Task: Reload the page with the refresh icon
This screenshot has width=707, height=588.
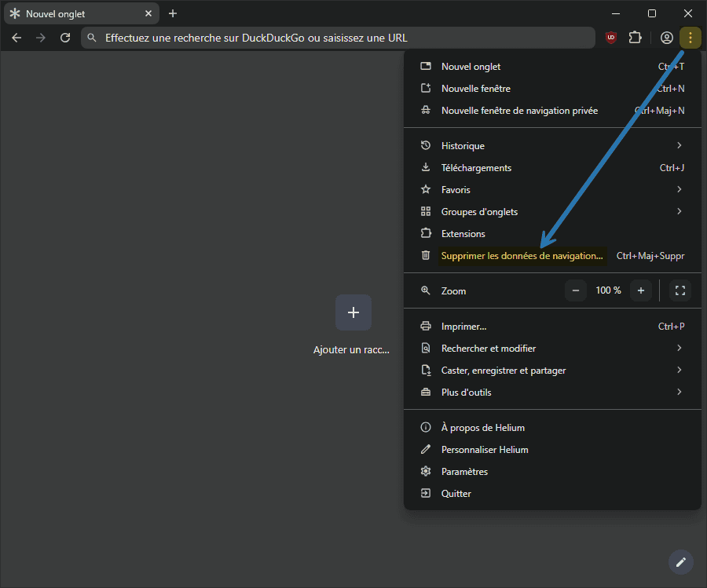Action: pos(65,38)
